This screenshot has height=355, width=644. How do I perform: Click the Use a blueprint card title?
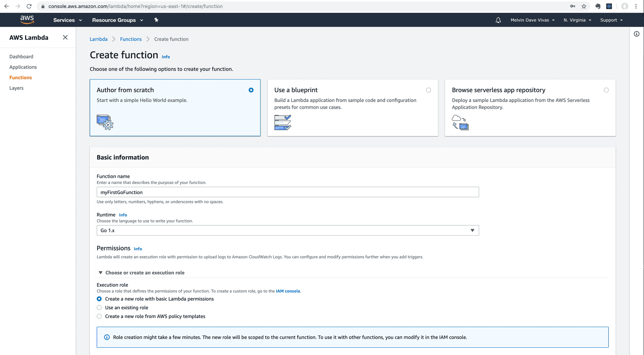(x=296, y=90)
